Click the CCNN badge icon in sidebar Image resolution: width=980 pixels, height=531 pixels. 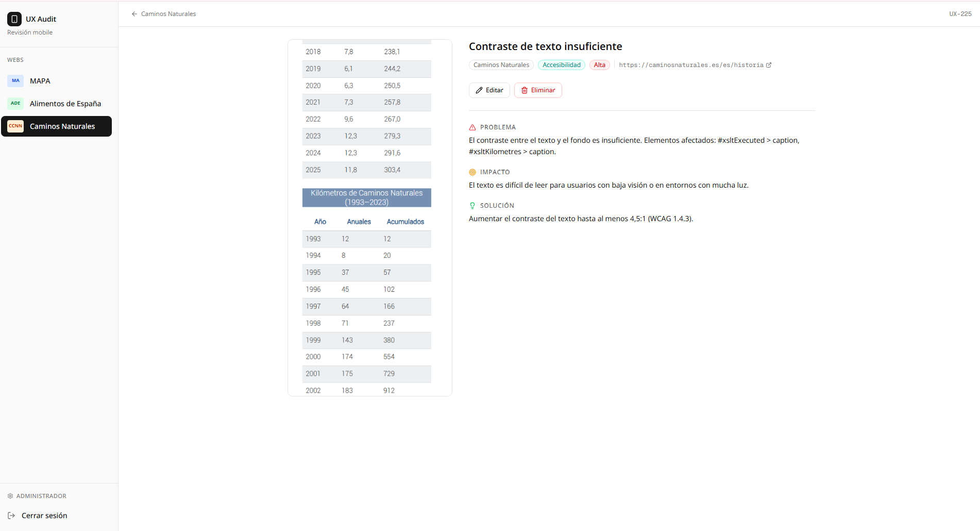[15, 126]
